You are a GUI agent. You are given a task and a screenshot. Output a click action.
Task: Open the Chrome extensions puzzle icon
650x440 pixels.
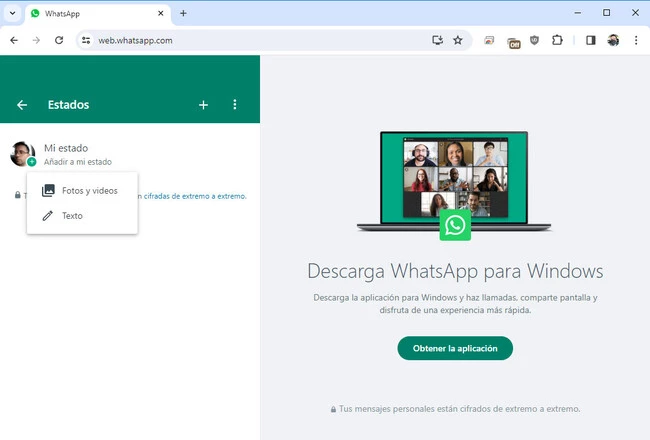[557, 40]
